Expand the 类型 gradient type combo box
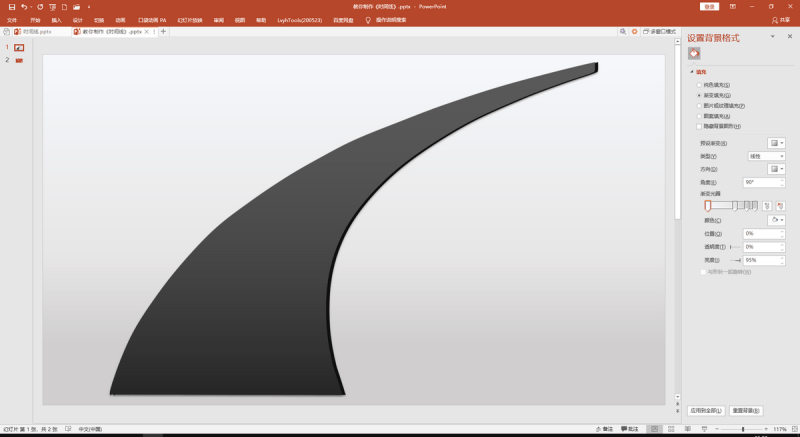The height and width of the screenshot is (437, 800). [766, 156]
